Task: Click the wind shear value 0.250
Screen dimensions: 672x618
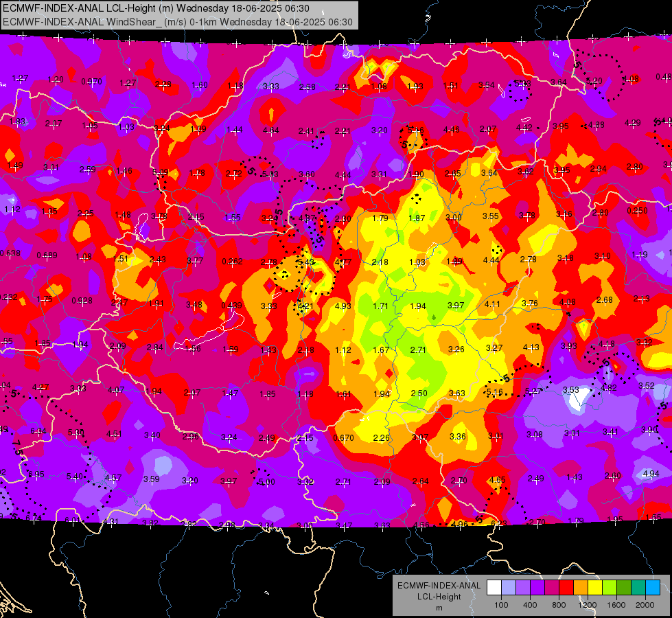Action: pyautogui.click(x=637, y=211)
